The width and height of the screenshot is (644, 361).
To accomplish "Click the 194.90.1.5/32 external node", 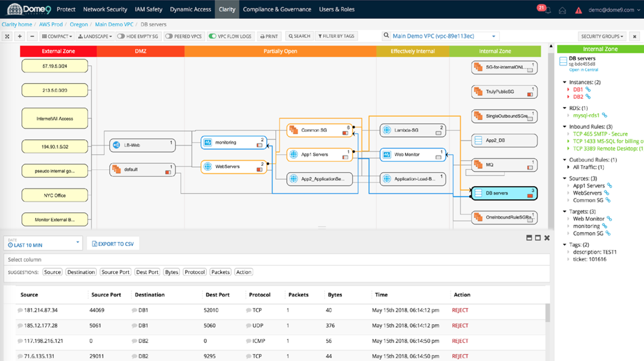I will pyautogui.click(x=55, y=147).
